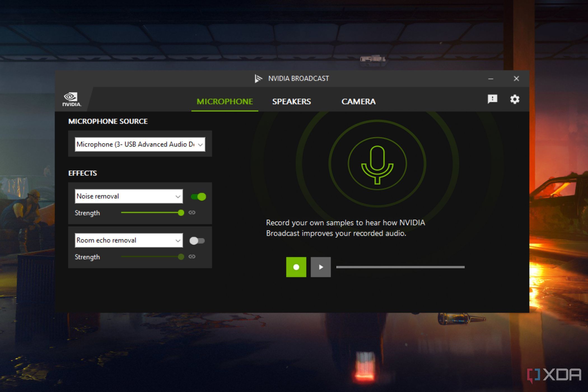Play the recorded sample

tap(321, 267)
